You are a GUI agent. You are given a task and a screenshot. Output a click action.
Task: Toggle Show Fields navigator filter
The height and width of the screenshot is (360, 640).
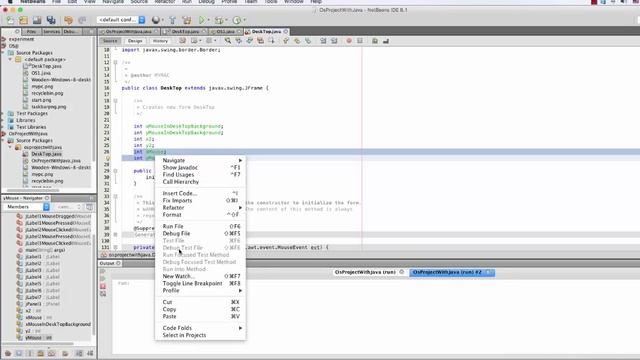click(x=19, y=353)
